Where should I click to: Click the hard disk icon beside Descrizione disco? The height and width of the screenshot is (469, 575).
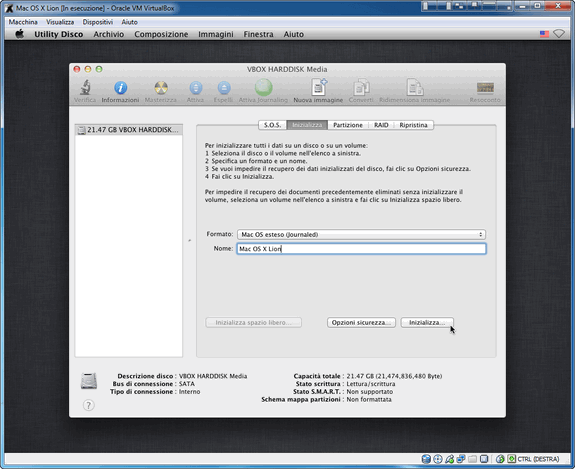pyautogui.click(x=89, y=381)
